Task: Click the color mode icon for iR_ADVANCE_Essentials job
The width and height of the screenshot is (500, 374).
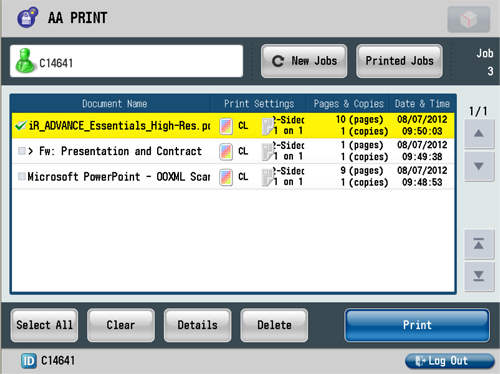Action: point(226,126)
